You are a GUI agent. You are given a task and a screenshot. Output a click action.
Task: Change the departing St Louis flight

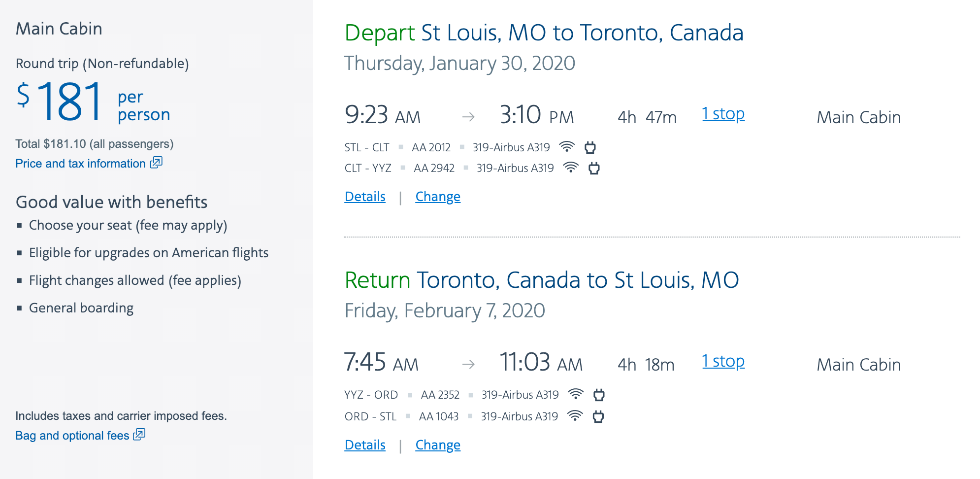(x=438, y=197)
